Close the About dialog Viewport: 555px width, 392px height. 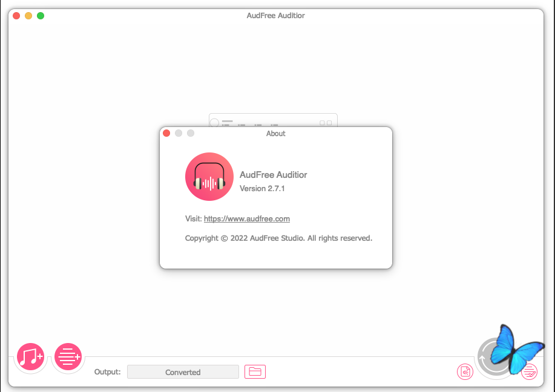pyautogui.click(x=166, y=134)
